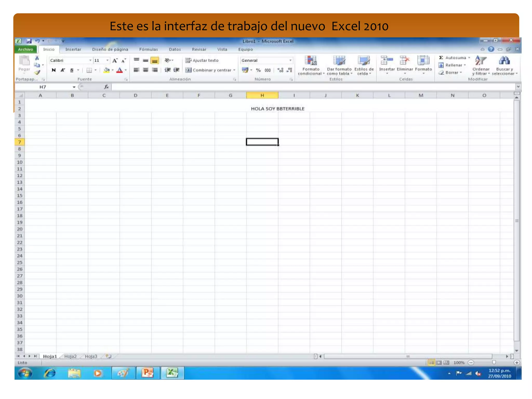Image resolution: width=532 pixels, height=399 pixels.
Task: Click Combinar y centrar button
Action: 210,70
